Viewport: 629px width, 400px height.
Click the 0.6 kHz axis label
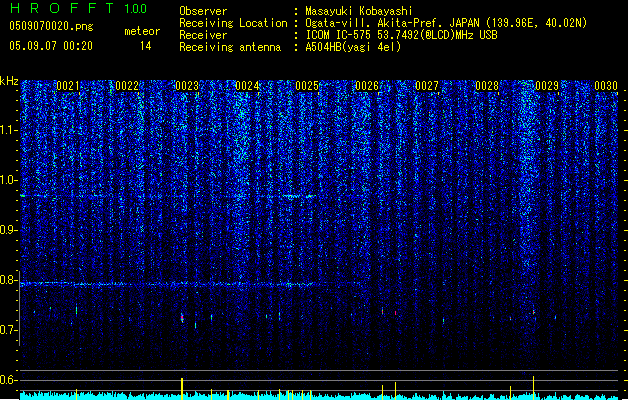tap(9, 380)
